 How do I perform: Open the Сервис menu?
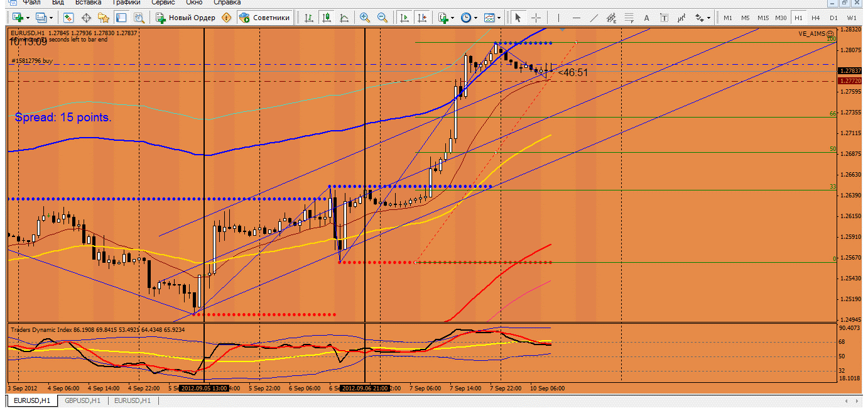(x=163, y=3)
